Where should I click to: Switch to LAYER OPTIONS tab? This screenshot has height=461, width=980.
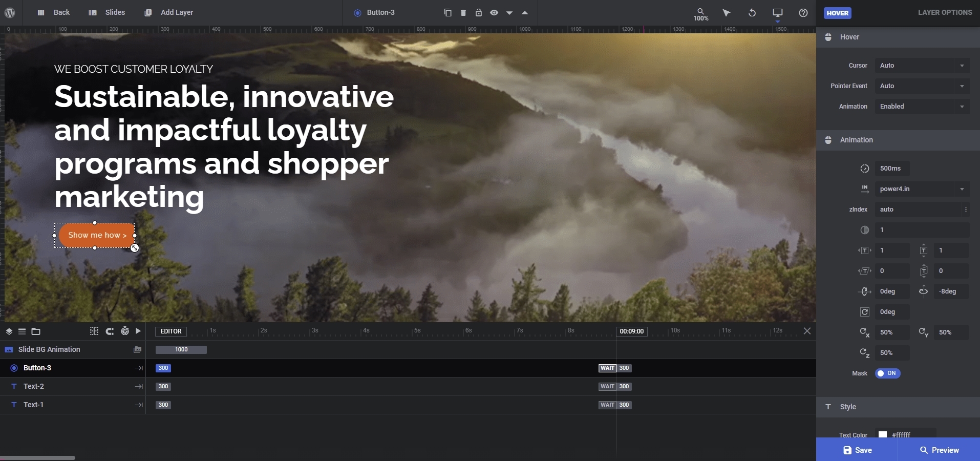coord(945,12)
